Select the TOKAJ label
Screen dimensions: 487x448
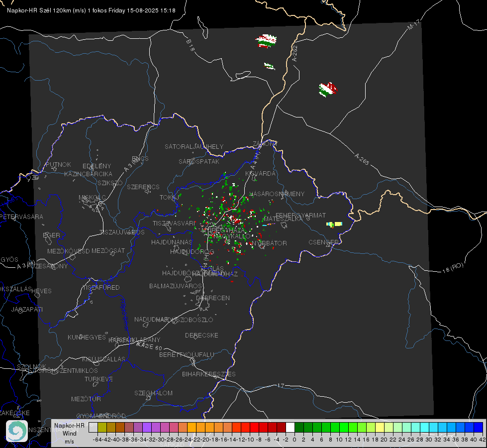(x=169, y=198)
